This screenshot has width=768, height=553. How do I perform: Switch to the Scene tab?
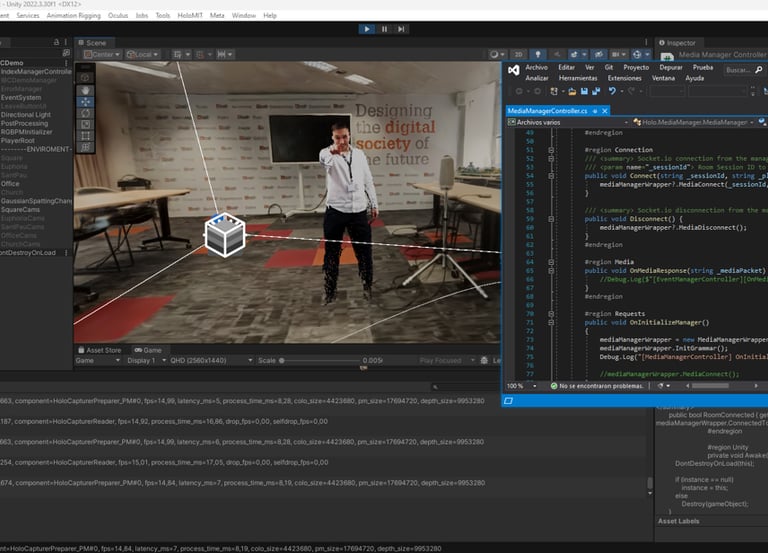point(93,43)
